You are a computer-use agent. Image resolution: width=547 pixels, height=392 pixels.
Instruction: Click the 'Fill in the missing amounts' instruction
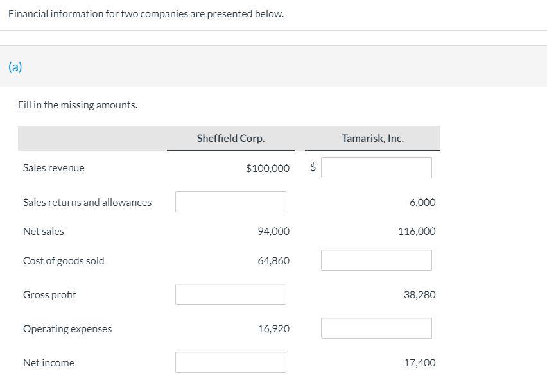click(78, 105)
